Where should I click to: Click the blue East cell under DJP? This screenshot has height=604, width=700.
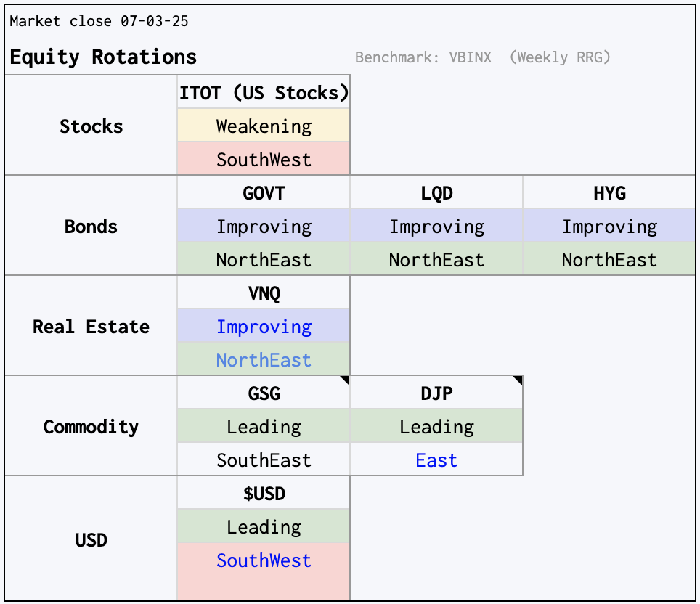point(436,460)
